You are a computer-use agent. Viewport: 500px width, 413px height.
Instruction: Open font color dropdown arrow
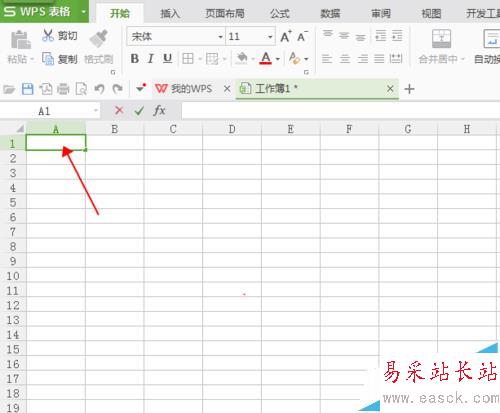[x=278, y=59]
